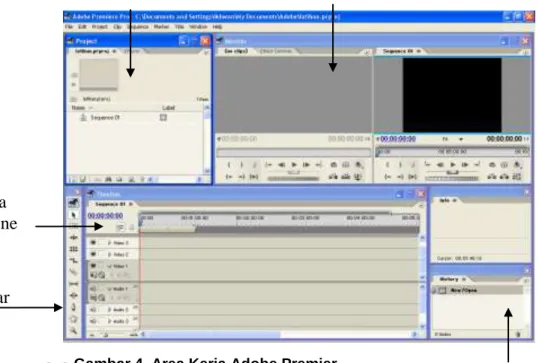This screenshot has height=363, width=539.
Task: Select the Pen tool in toolbox
Action: pyautogui.click(x=73, y=307)
